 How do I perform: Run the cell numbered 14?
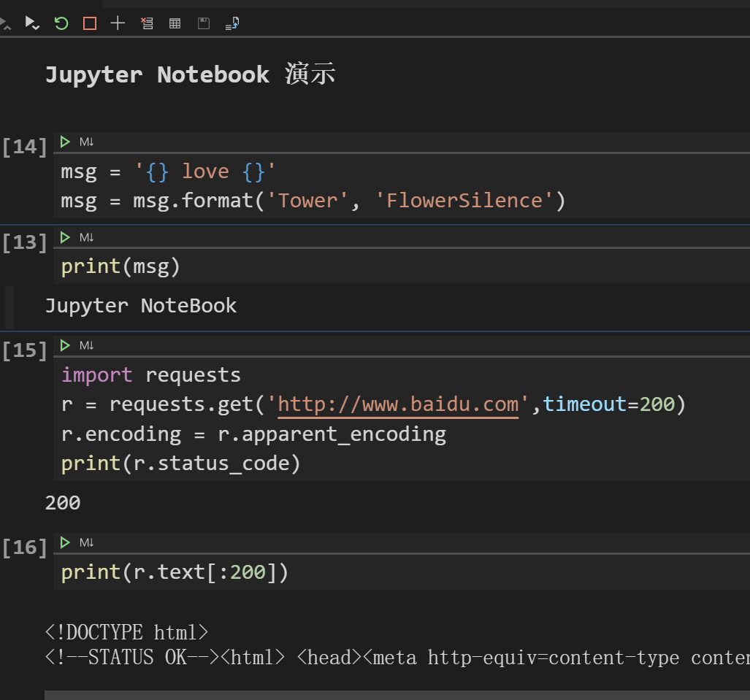click(x=65, y=142)
